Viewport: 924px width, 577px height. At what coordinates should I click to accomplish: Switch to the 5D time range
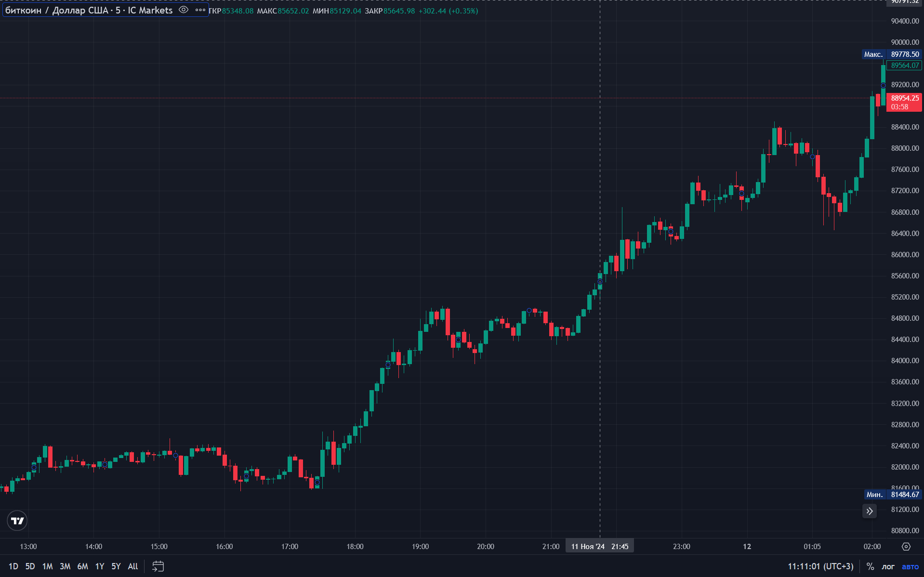pos(30,566)
